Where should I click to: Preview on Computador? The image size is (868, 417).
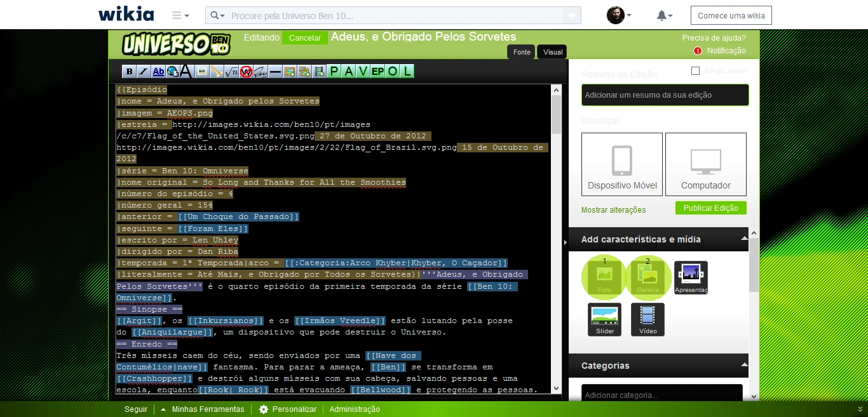(x=706, y=164)
